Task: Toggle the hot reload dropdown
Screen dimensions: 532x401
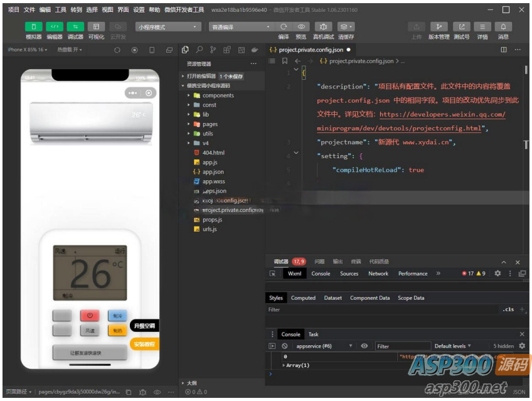Action: click(70, 50)
